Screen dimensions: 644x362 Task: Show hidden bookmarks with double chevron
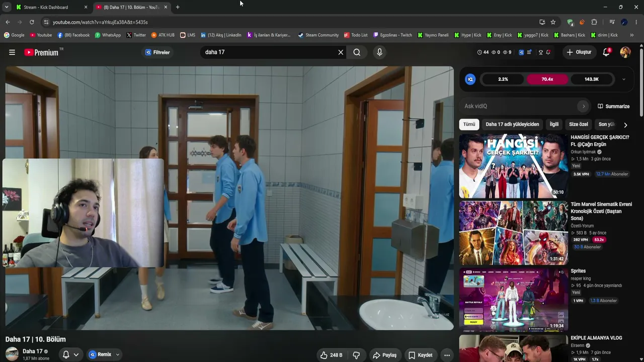pos(631,35)
